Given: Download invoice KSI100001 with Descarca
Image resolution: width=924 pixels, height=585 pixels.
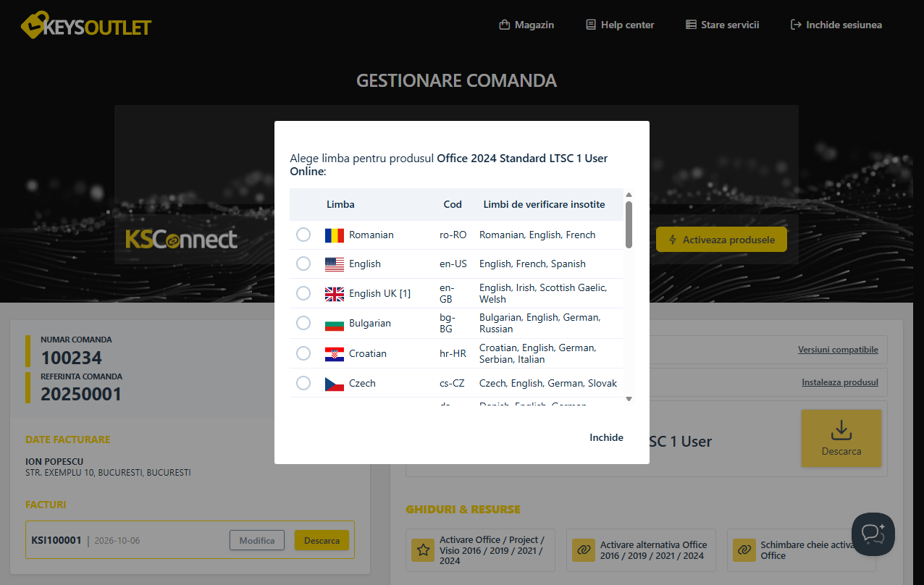Looking at the screenshot, I should (x=322, y=540).
